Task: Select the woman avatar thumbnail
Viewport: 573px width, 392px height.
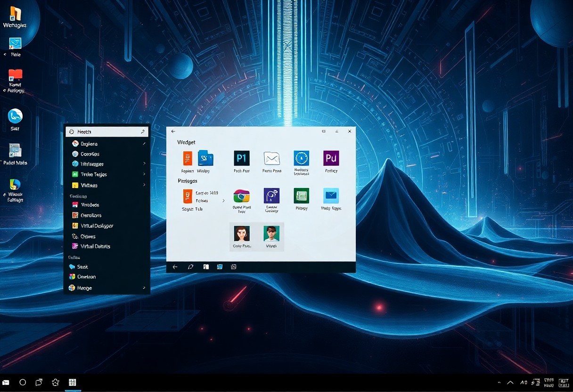Action: coord(242,233)
